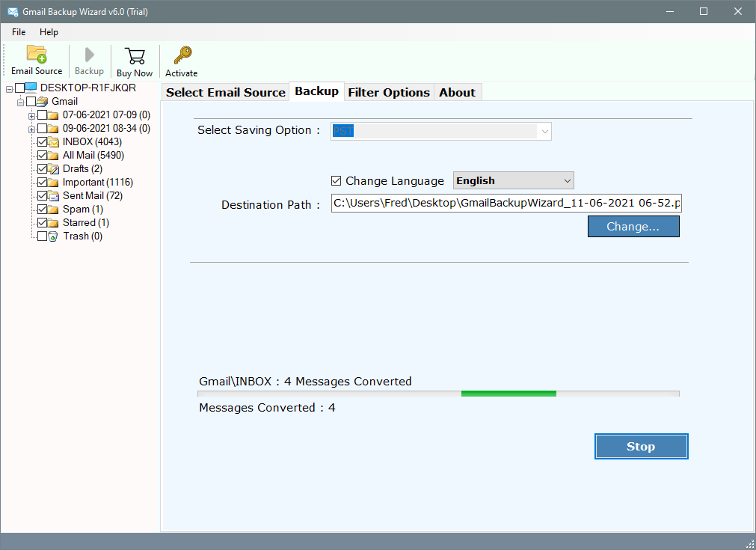Switch to the Select Email Source tab
The image size is (756, 550).
[226, 92]
